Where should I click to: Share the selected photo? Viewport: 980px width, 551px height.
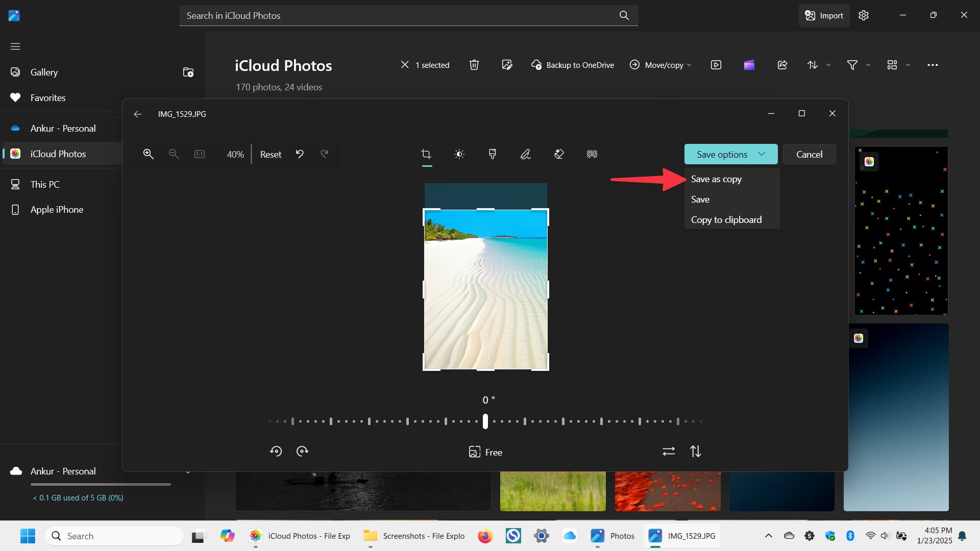[x=782, y=65]
